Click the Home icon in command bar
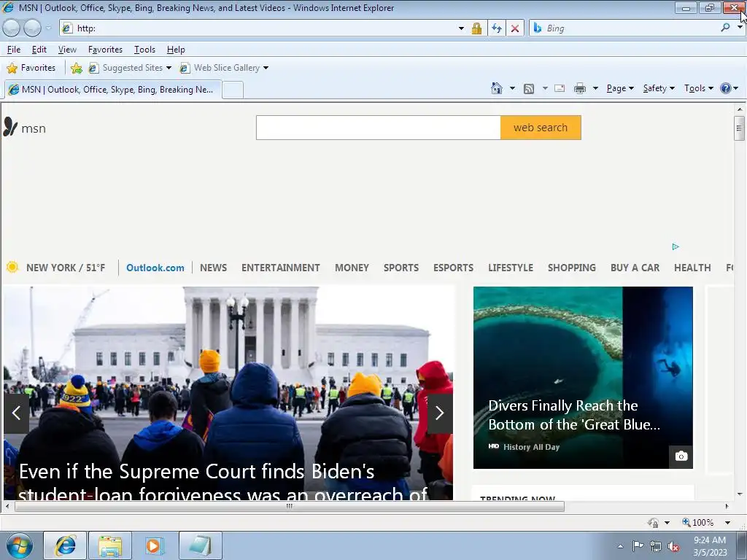This screenshot has width=747, height=560. [496, 88]
